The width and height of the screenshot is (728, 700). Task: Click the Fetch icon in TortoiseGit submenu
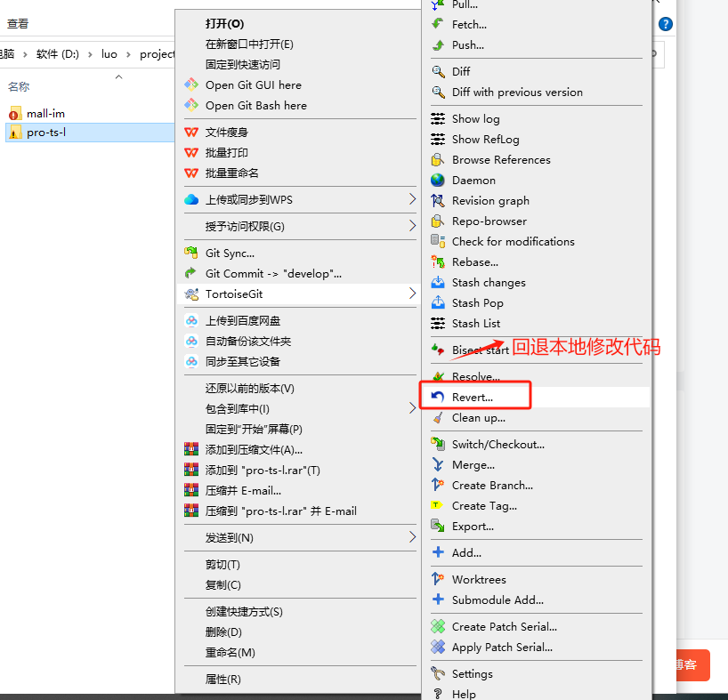pyautogui.click(x=437, y=24)
